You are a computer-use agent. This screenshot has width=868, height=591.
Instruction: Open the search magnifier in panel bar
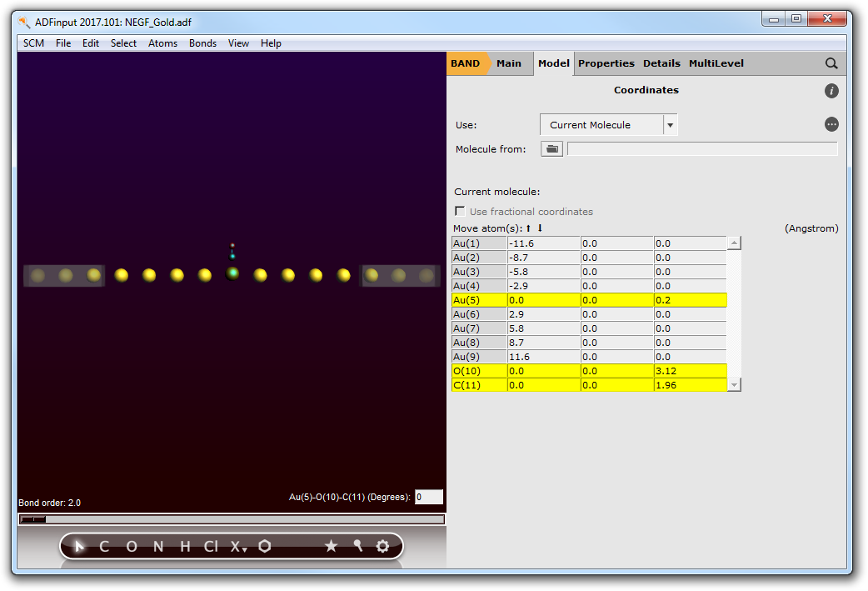click(x=831, y=63)
